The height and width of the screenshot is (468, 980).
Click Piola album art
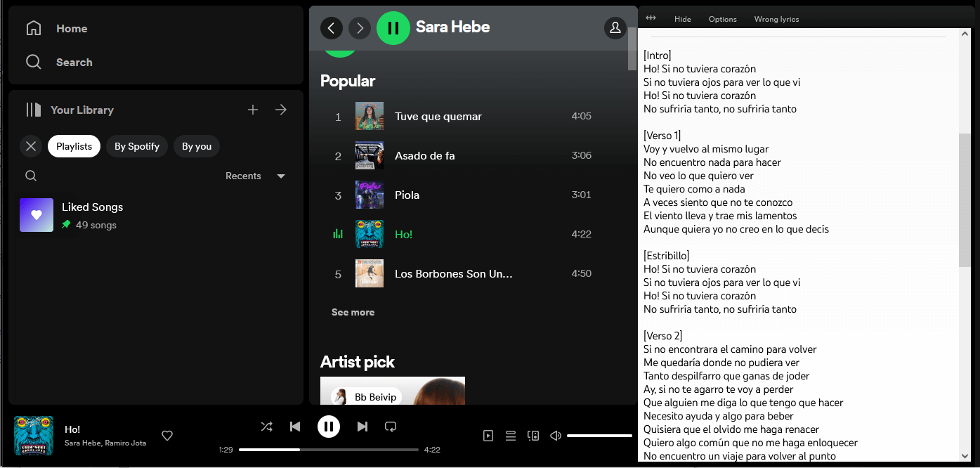370,195
